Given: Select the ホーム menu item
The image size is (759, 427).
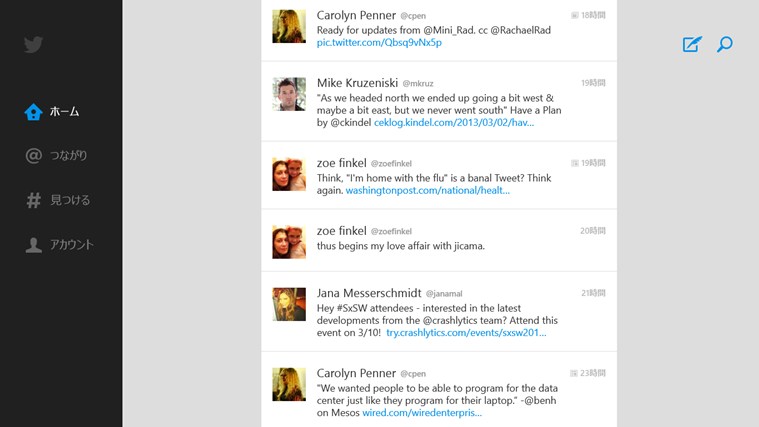Looking at the screenshot, I should [64, 112].
